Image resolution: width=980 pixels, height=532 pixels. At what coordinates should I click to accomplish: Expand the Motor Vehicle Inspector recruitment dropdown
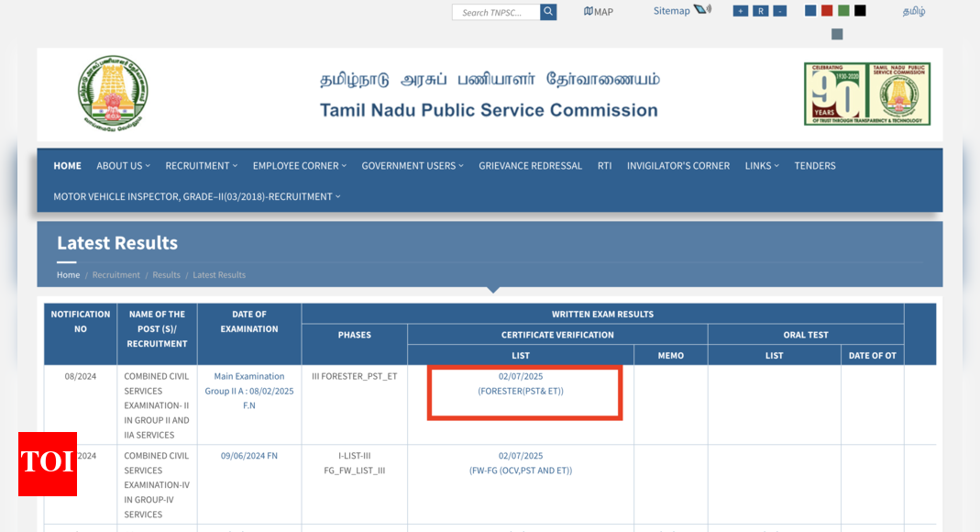coord(197,196)
